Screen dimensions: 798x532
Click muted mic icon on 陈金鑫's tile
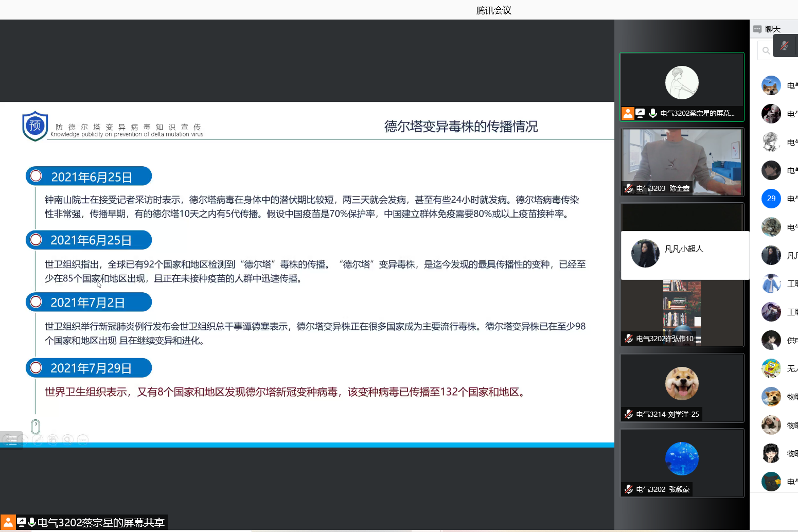click(629, 188)
